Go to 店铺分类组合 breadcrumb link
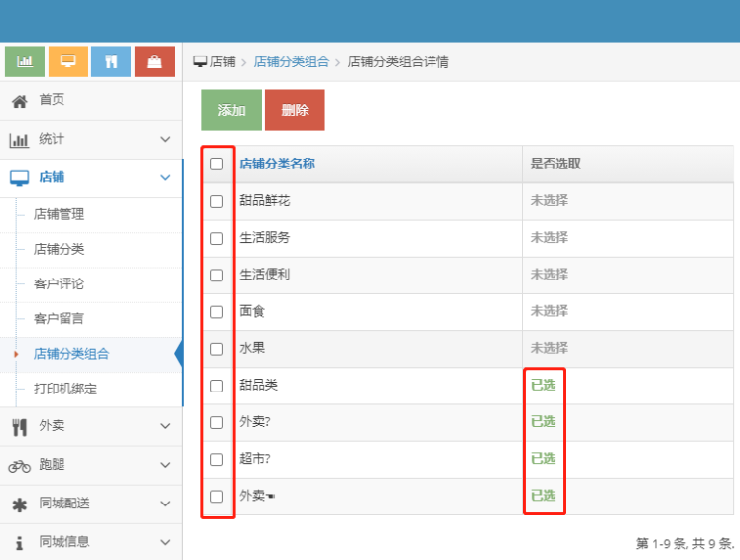This screenshot has width=740, height=560. tap(292, 61)
